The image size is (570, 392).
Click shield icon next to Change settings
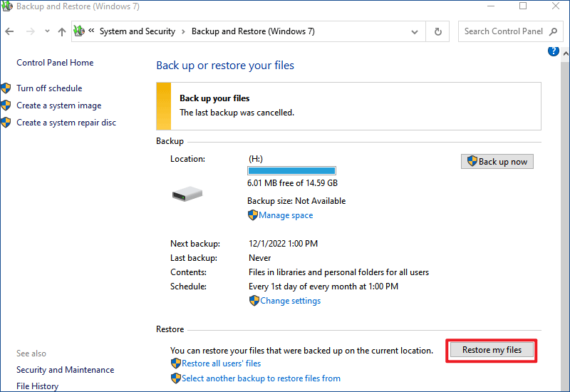(254, 301)
